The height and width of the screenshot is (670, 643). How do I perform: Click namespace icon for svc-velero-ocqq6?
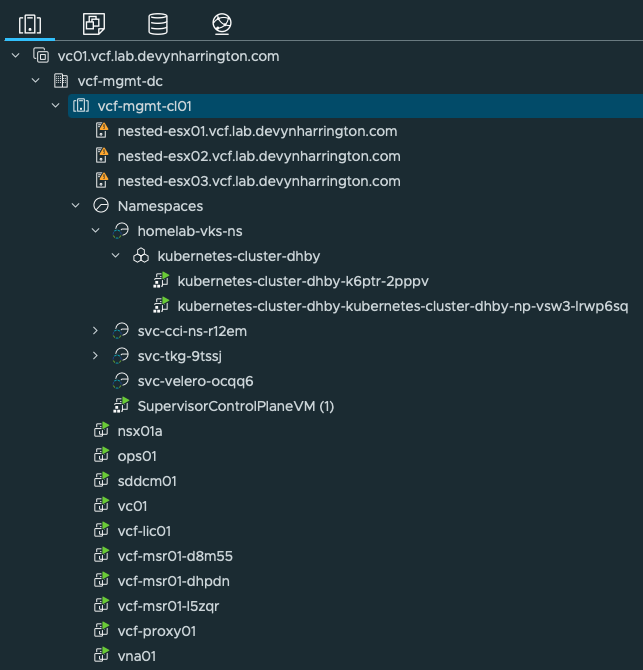click(x=121, y=381)
